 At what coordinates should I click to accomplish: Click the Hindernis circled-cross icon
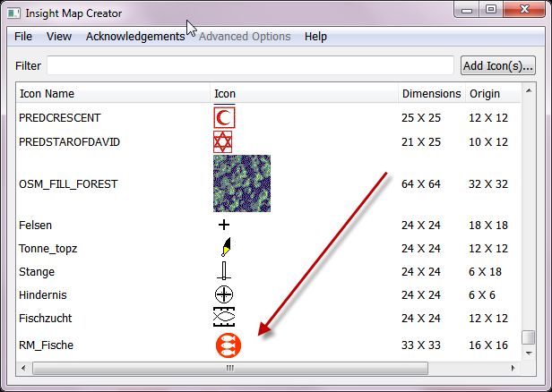pyautogui.click(x=224, y=294)
